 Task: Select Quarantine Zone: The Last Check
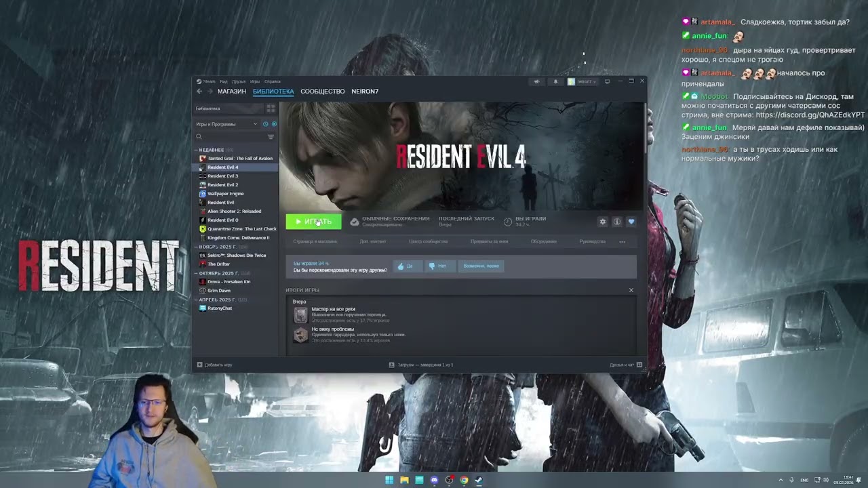point(236,229)
